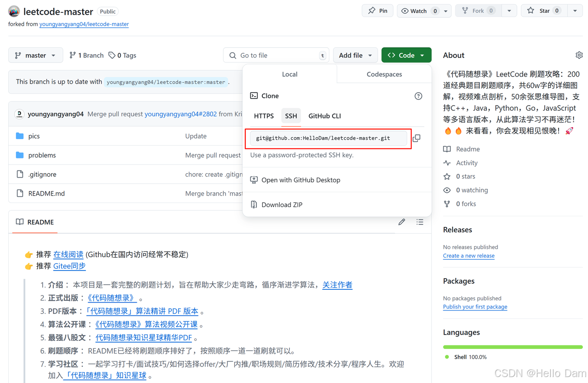Open the HelloDam user avatar
The width and height of the screenshot is (588, 383).
tap(14, 11)
